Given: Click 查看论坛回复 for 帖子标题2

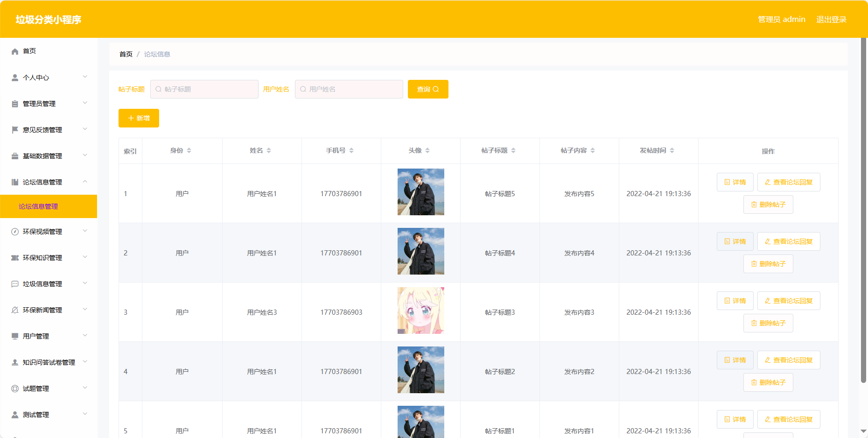Looking at the screenshot, I should click(x=789, y=360).
